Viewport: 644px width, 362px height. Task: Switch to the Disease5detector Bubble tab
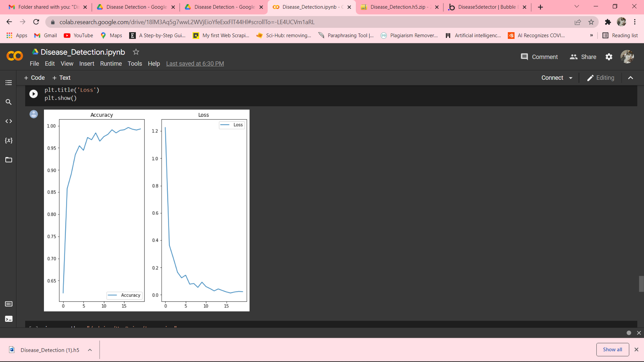(487, 7)
